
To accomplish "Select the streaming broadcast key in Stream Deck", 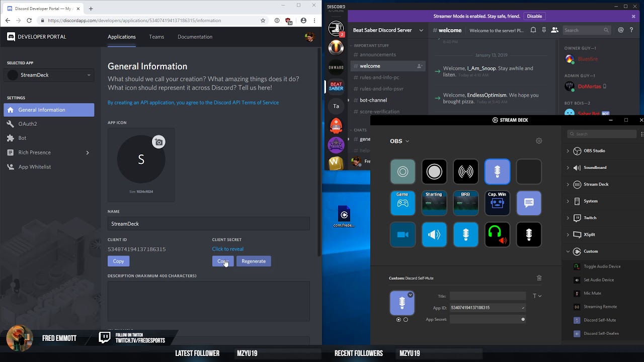I will [x=466, y=172].
